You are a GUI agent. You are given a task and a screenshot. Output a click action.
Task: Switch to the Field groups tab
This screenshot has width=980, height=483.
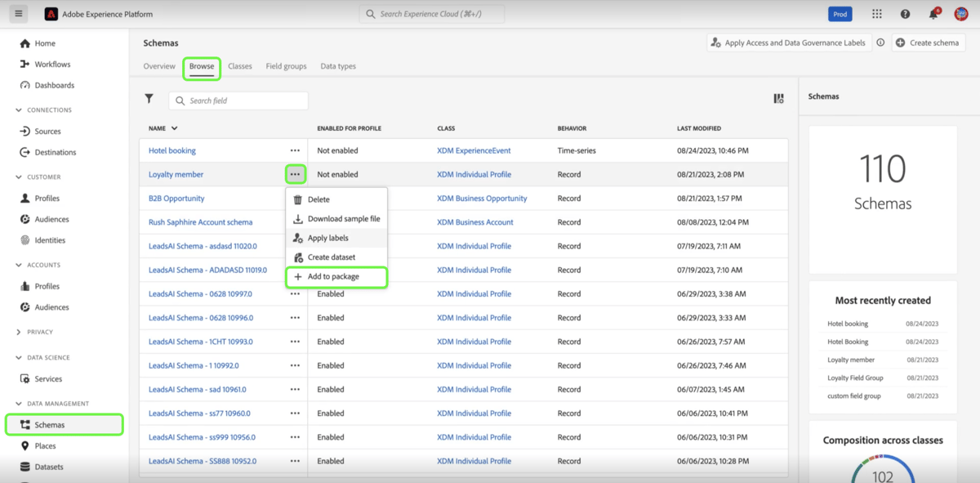286,66
